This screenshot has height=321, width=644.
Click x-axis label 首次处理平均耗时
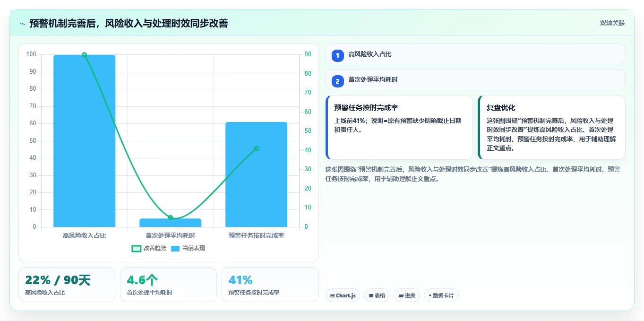pos(171,235)
